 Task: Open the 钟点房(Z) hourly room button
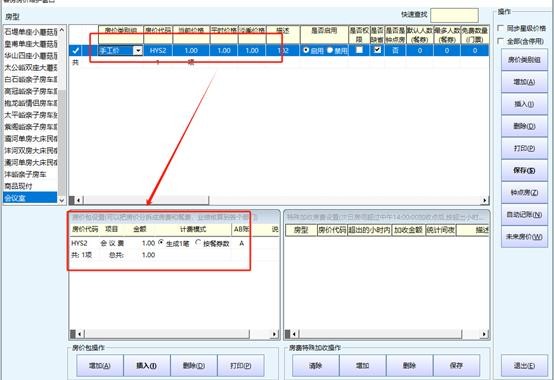click(x=524, y=192)
